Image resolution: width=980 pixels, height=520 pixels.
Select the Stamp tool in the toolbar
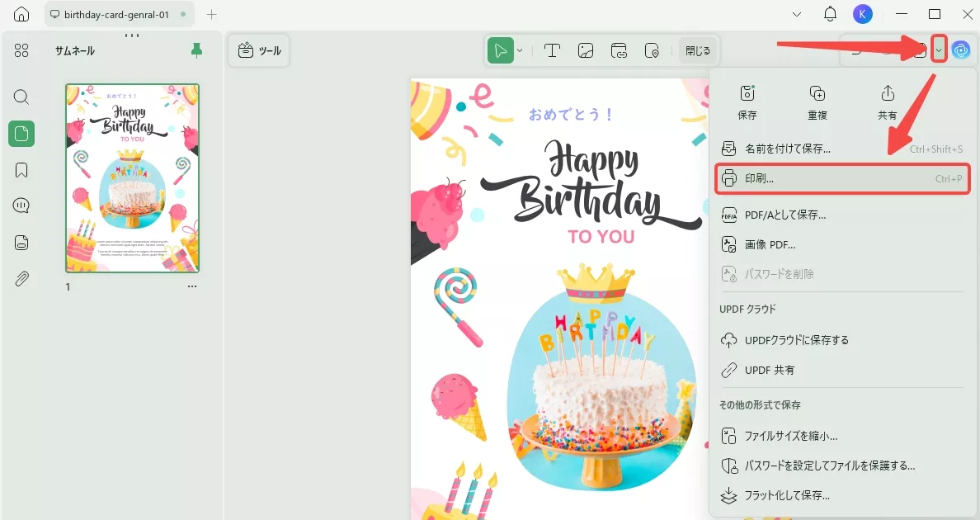pos(652,50)
